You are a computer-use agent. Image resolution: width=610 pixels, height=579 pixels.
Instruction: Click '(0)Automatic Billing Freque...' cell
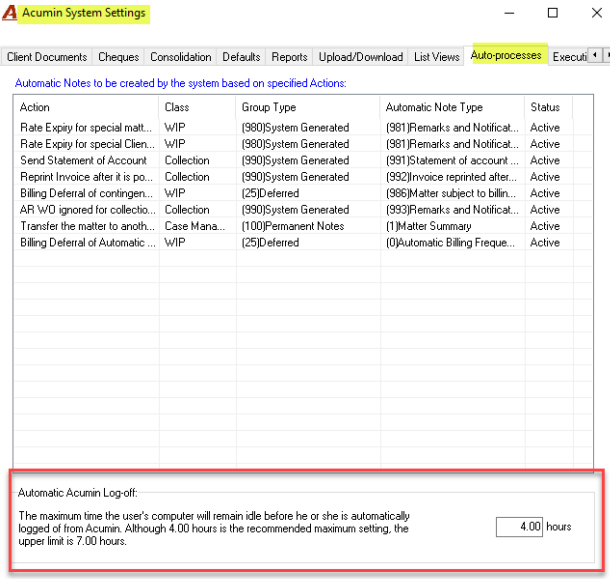pos(450,242)
